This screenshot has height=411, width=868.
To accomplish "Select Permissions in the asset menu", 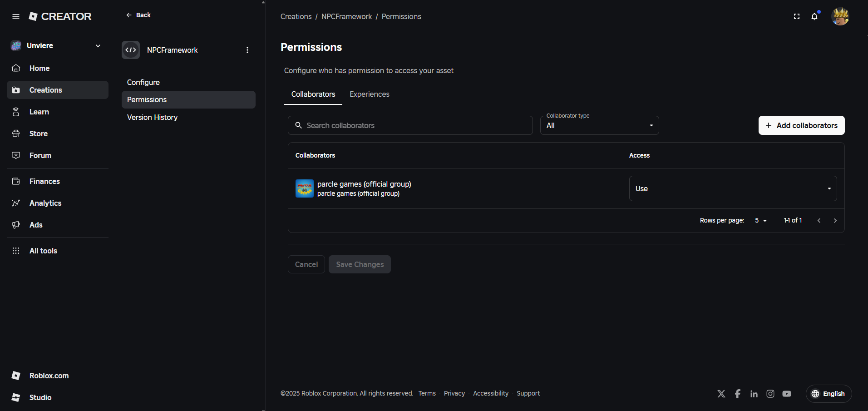I will [x=188, y=99].
